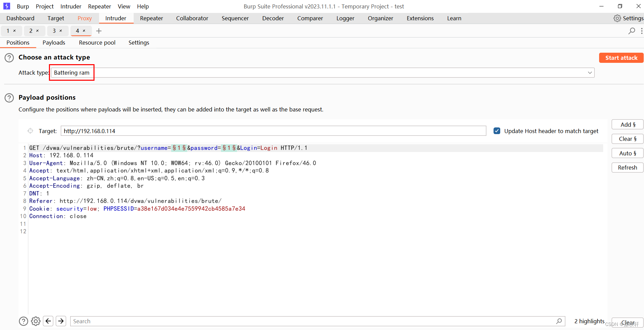Open the Intruder menu in the menu bar
The width and height of the screenshot is (644, 330).
click(x=71, y=6)
